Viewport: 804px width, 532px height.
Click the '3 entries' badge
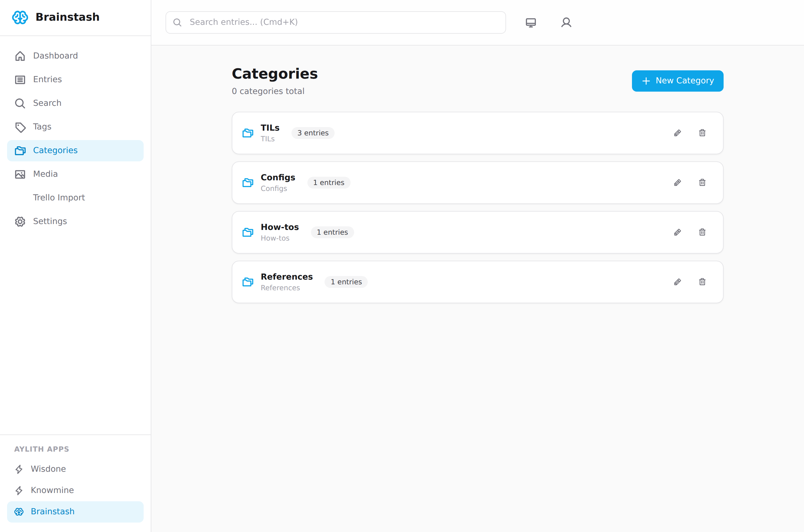pos(313,133)
